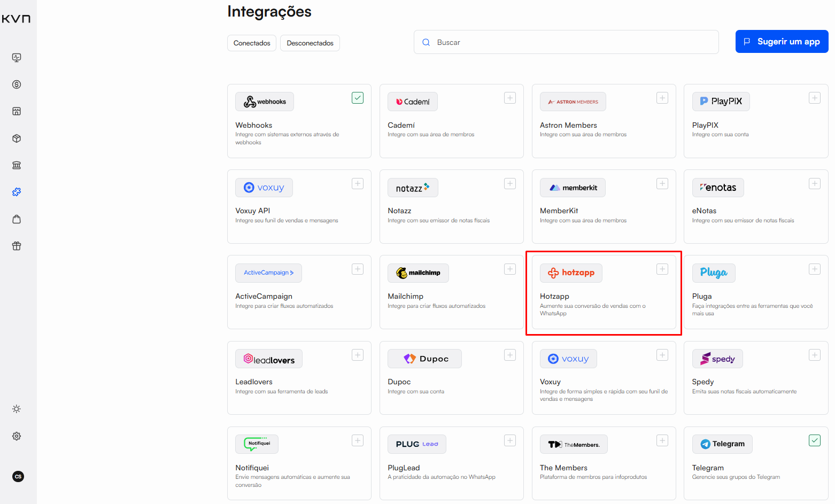The width and height of the screenshot is (835, 504).
Task: Click the plus box on Hotzapp card
Action: pos(662,269)
